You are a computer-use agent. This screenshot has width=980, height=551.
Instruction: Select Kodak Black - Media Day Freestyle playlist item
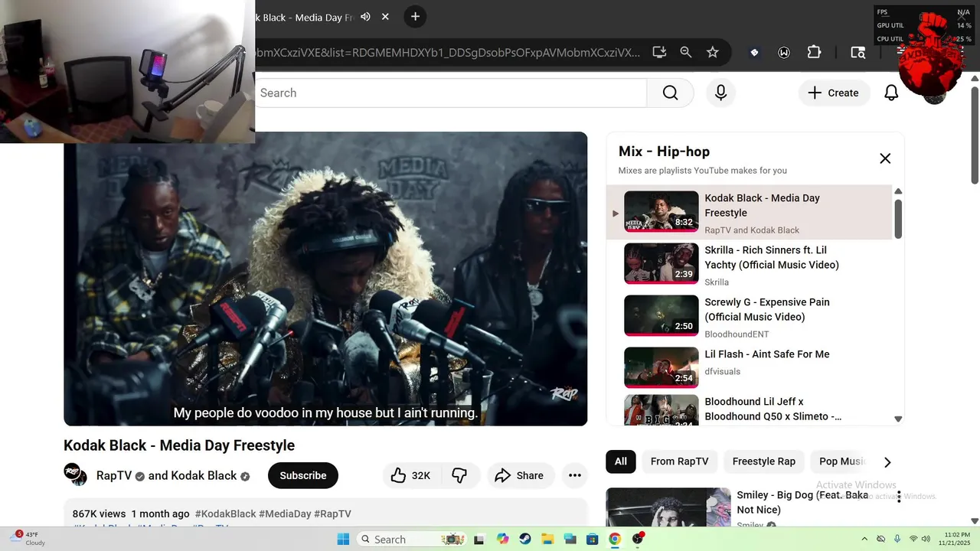click(750, 213)
